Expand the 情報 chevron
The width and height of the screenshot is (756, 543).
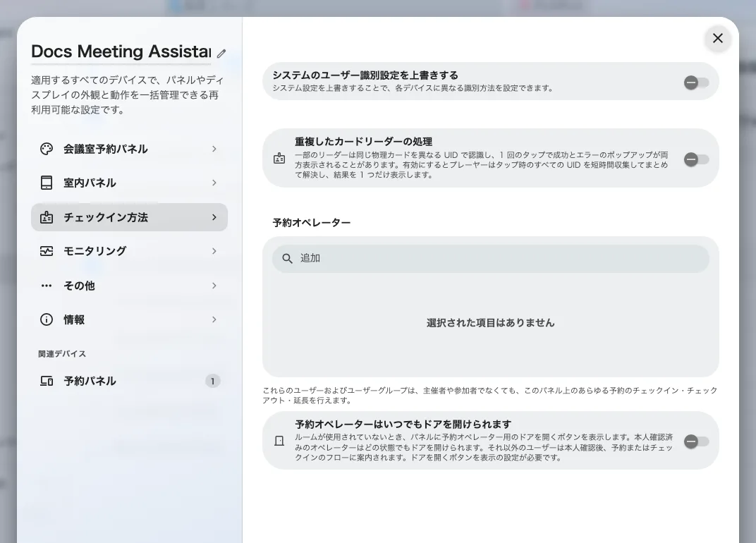point(214,319)
